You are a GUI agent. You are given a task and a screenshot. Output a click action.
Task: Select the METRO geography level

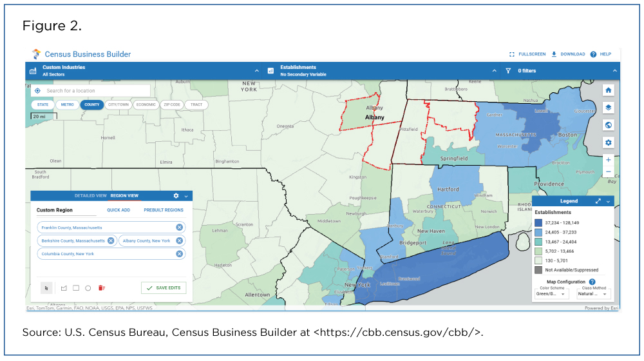point(68,105)
